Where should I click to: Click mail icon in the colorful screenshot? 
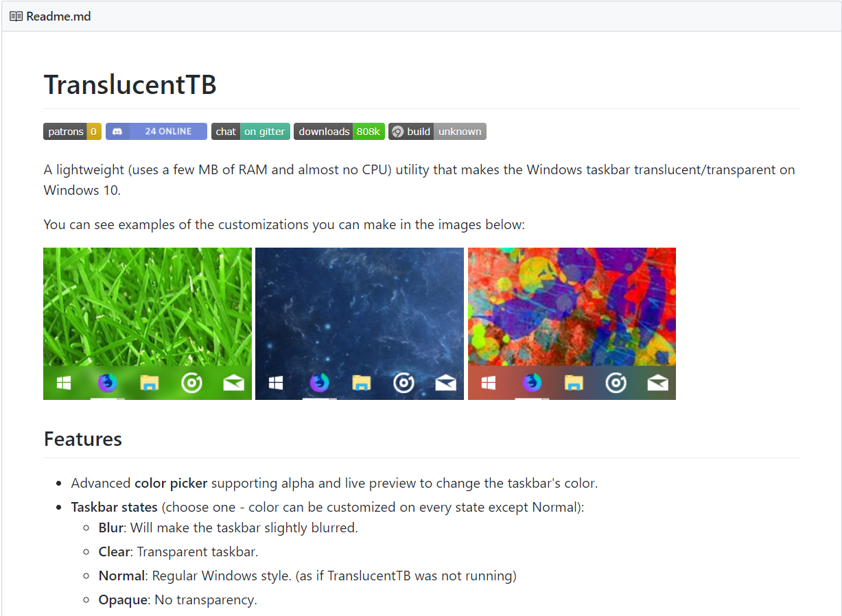pos(658,383)
